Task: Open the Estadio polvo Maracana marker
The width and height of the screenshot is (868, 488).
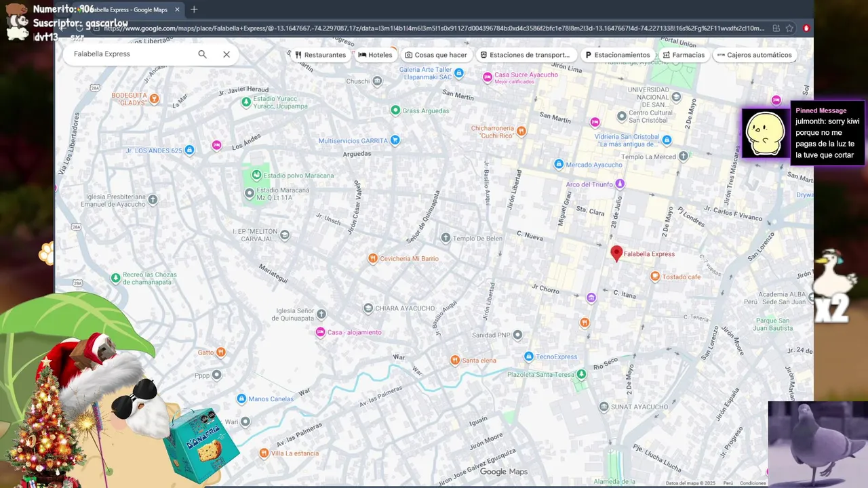Action: [x=256, y=176]
